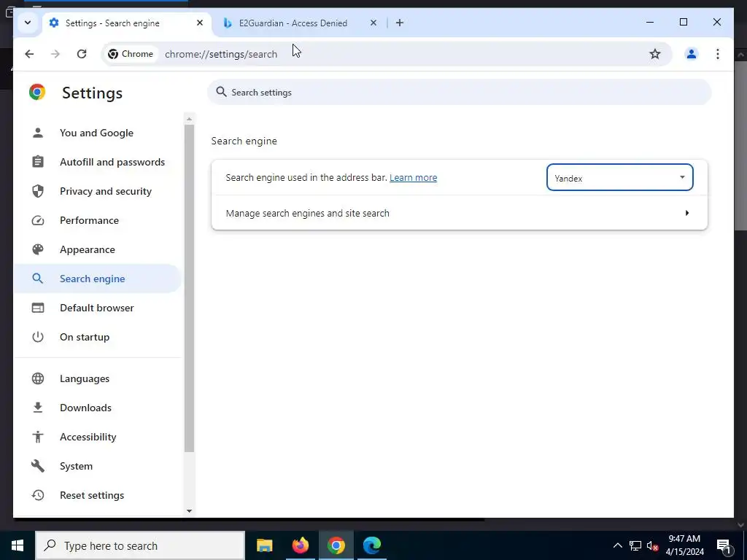Open Reset settings

point(98,495)
